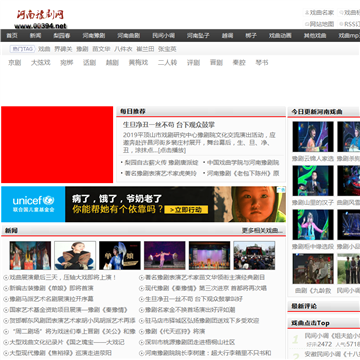Click the large red banner image
This screenshot has width=360, height=360.
point(57,145)
